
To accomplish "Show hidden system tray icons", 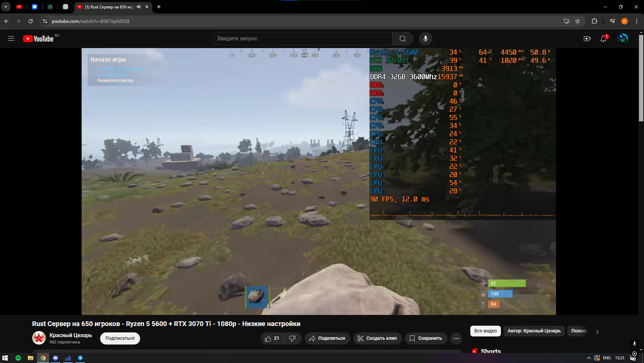I will (589, 358).
